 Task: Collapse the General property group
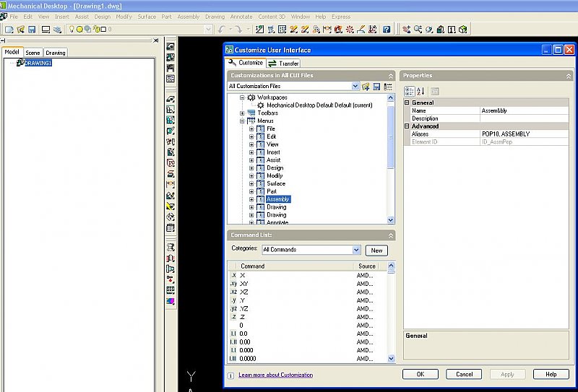407,103
